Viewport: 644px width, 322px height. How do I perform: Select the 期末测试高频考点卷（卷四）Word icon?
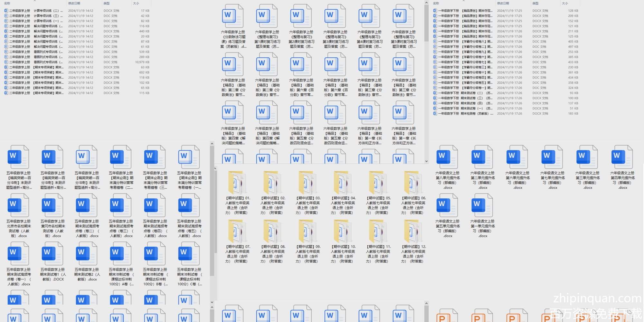coord(155,205)
